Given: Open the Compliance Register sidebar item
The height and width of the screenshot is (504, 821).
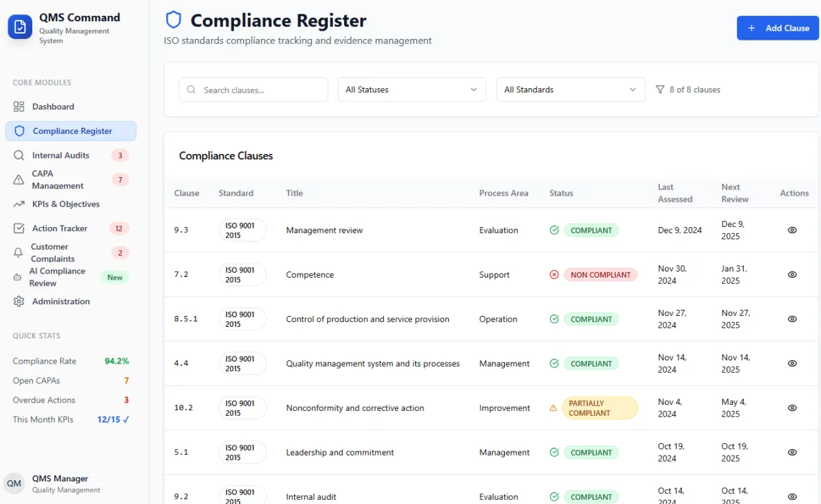Looking at the screenshot, I should 71,131.
